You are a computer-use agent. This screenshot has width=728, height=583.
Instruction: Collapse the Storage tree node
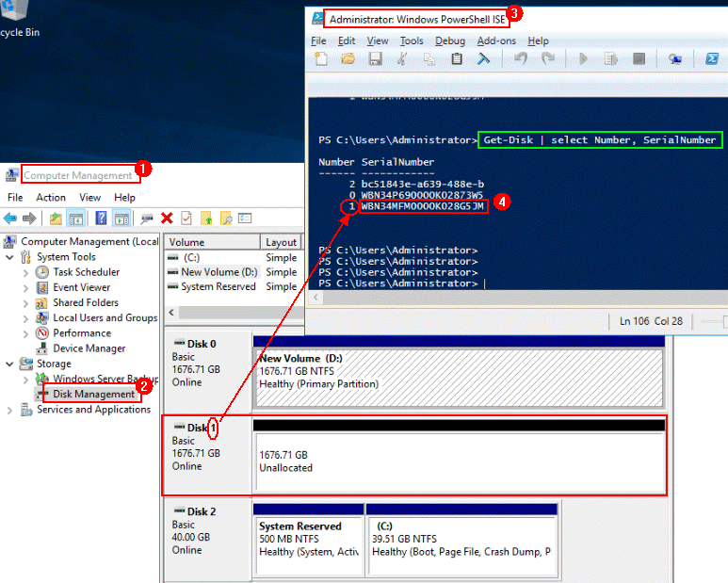coord(9,364)
